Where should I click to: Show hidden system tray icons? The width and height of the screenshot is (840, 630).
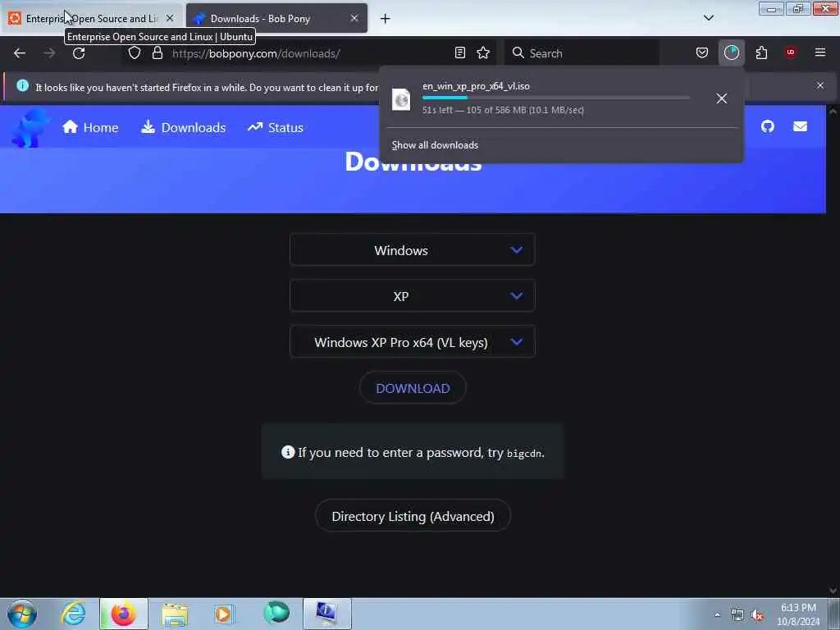[717, 615]
